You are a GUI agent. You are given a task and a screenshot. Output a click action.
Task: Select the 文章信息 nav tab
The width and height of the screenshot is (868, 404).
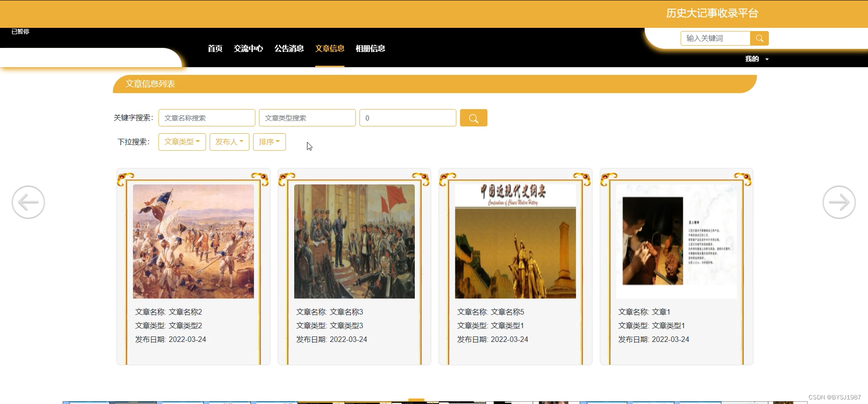330,48
